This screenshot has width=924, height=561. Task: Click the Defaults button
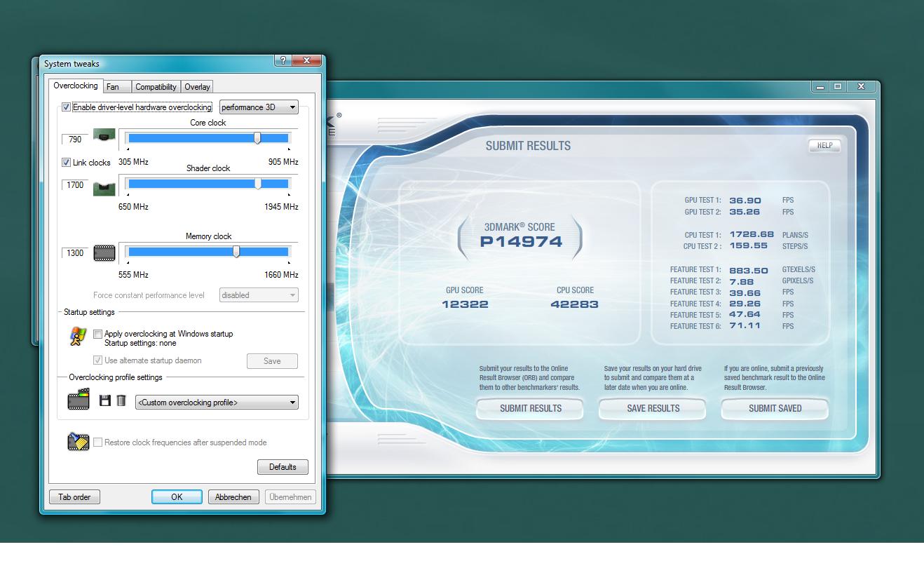click(283, 467)
